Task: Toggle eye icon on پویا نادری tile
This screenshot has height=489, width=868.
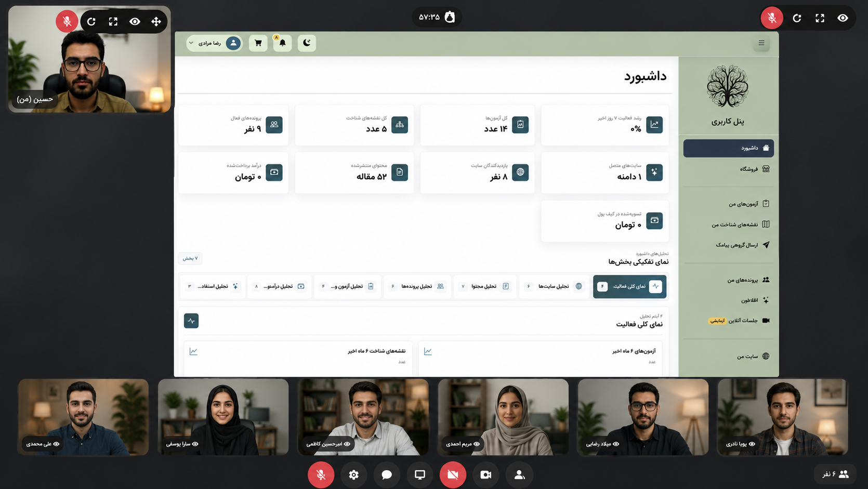Action: (752, 444)
